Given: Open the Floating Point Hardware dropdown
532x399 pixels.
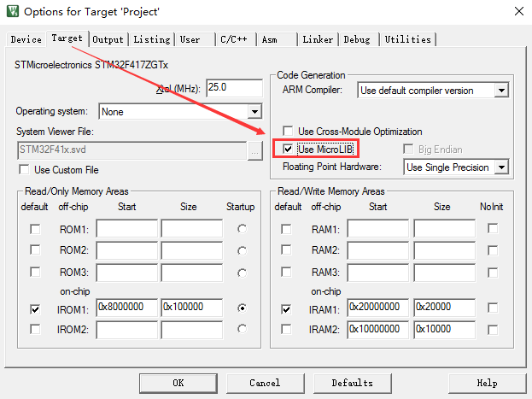Looking at the screenshot, I should click(501, 167).
